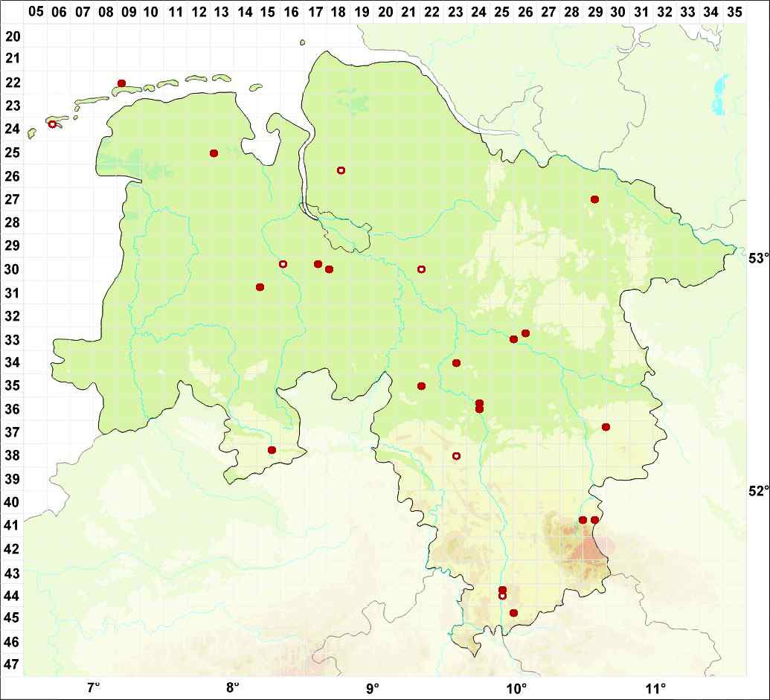Click column header 09 at the top
The image size is (770, 700).
tap(129, 11)
